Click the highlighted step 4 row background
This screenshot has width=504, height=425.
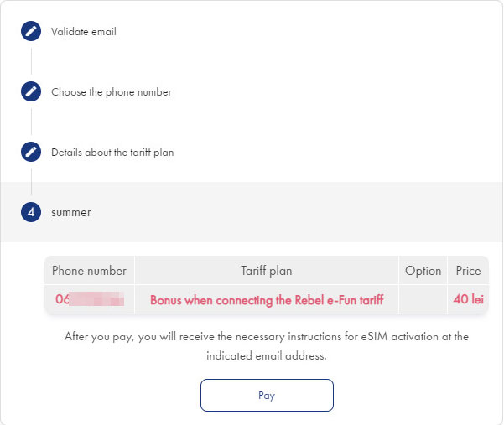click(294, 213)
